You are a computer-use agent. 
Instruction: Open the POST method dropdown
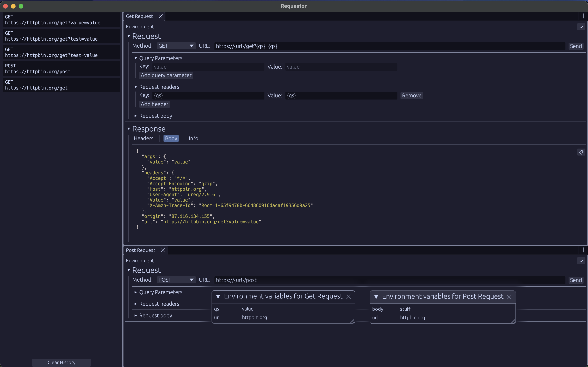pyautogui.click(x=176, y=280)
